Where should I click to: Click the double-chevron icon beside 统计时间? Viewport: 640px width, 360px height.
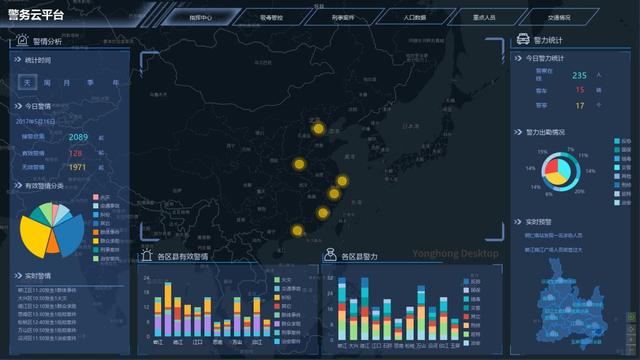pyautogui.click(x=18, y=60)
